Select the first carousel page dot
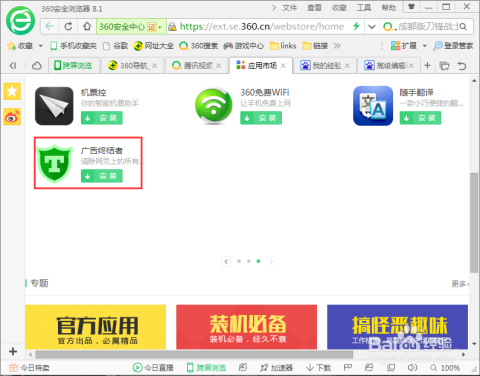The image size is (480, 376). pyautogui.click(x=239, y=261)
